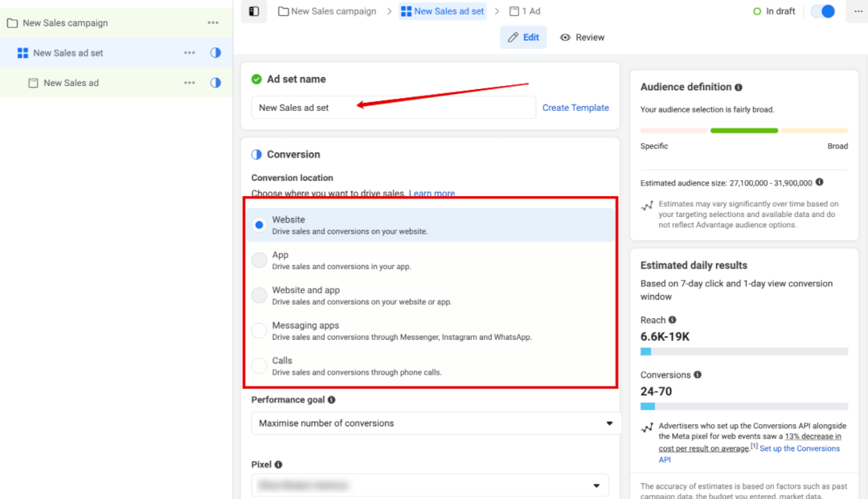The height and width of the screenshot is (499, 868).
Task: Click the Audience definition info icon
Action: tap(739, 88)
